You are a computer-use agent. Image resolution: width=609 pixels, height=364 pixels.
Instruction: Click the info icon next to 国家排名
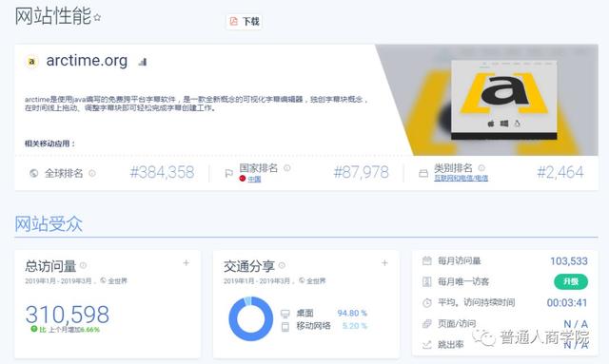point(287,168)
